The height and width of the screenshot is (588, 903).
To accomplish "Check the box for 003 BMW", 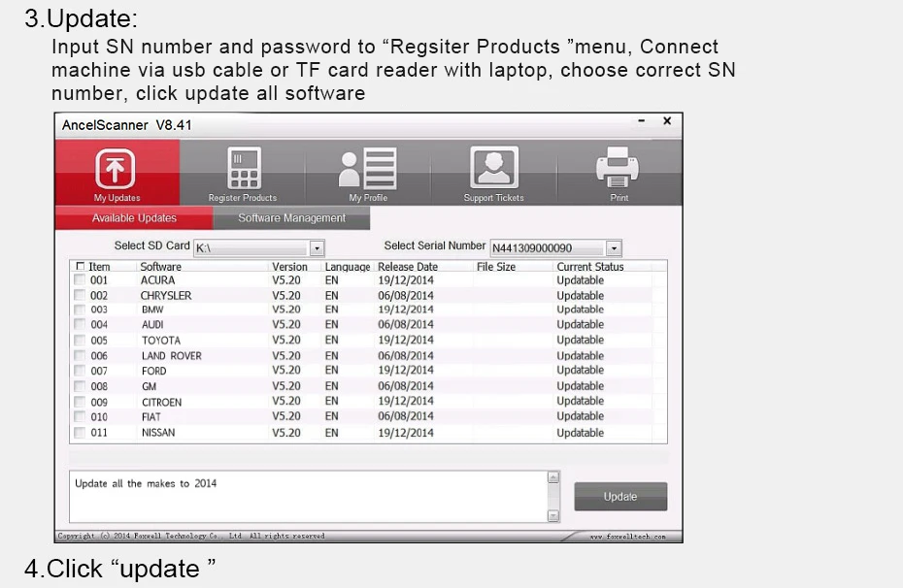I will point(80,310).
